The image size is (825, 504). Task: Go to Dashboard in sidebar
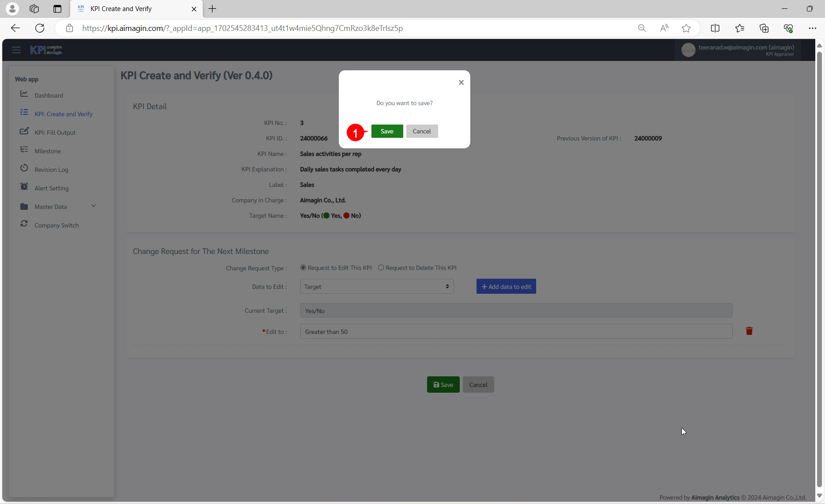click(x=49, y=95)
